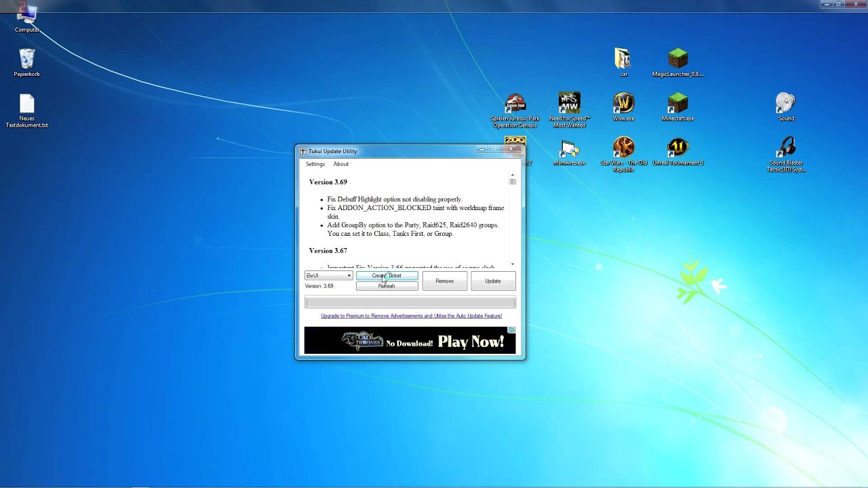Select Star Wars The Old Republic icon
Screen dimensions: 868x488
tap(623, 155)
